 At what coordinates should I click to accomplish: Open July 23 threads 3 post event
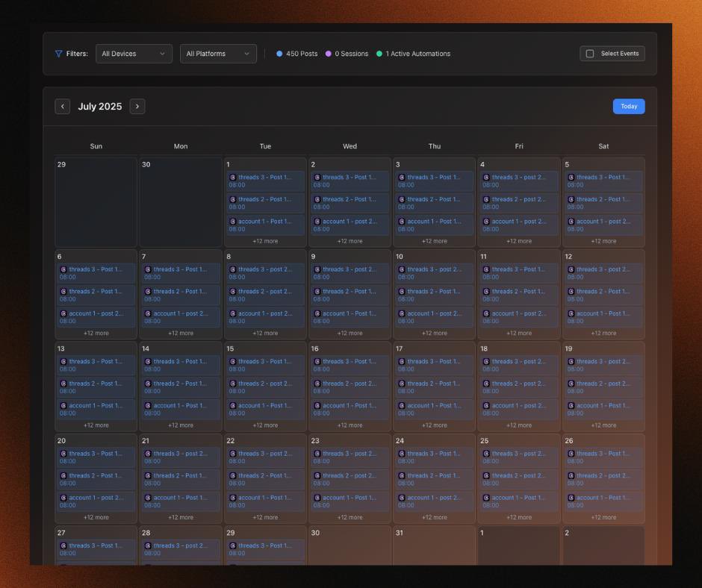click(350, 457)
